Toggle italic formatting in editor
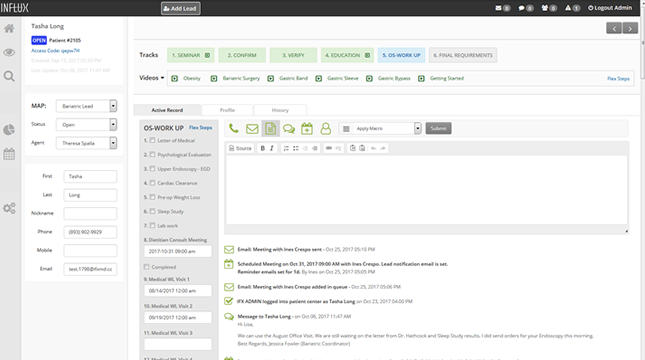 272,148
